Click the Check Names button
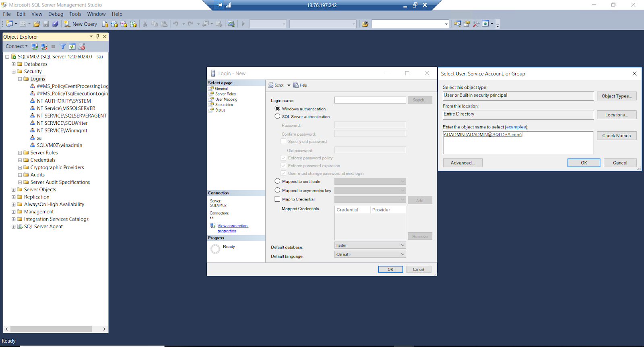 [x=616, y=136]
